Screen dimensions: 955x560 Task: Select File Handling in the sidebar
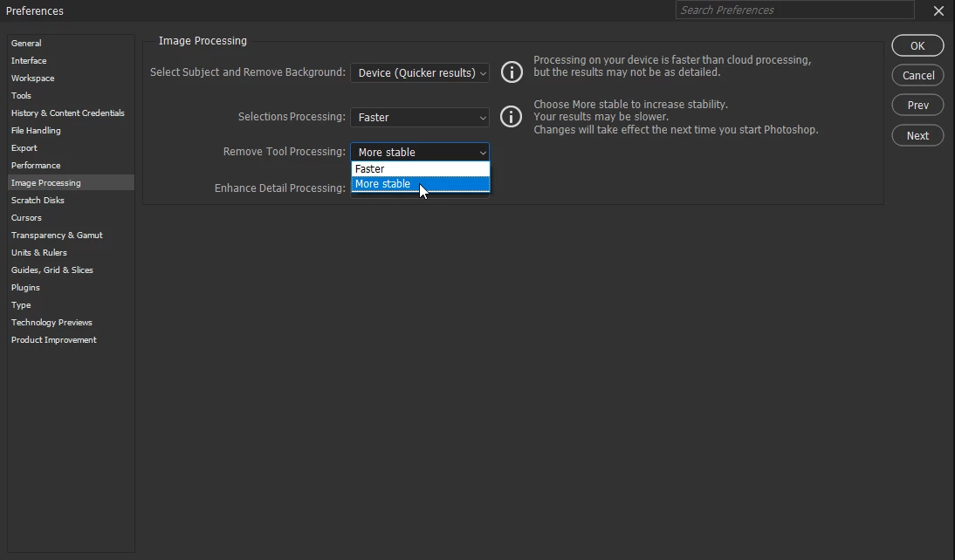tap(71, 130)
